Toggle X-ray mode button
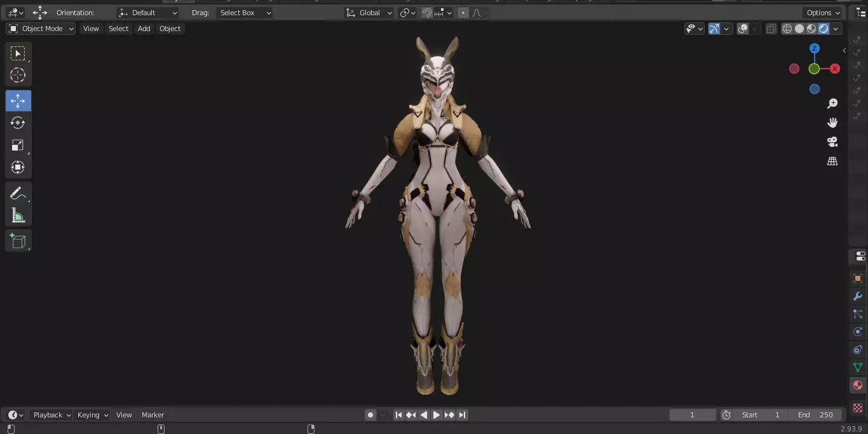Image resolution: width=868 pixels, height=434 pixels. 771,29
